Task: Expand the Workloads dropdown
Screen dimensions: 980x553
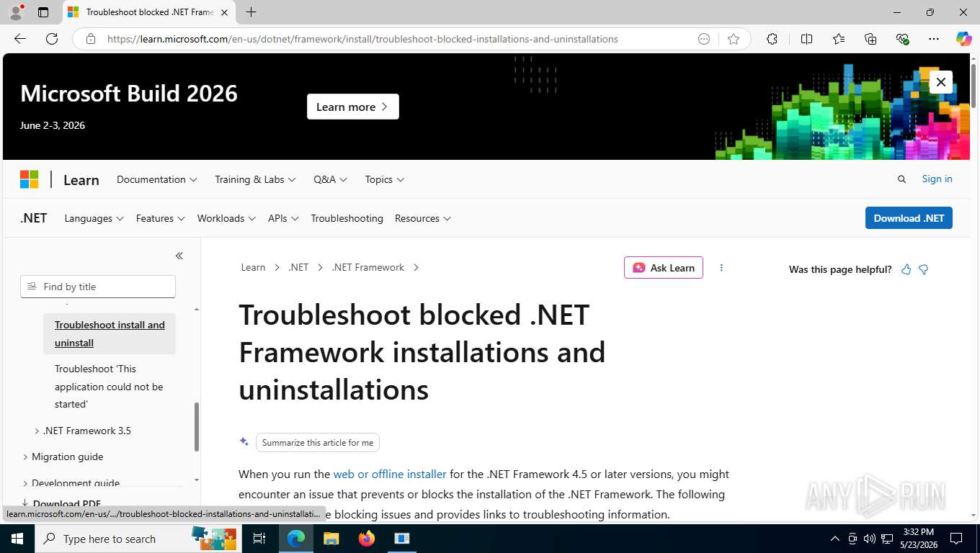Action: click(x=226, y=218)
